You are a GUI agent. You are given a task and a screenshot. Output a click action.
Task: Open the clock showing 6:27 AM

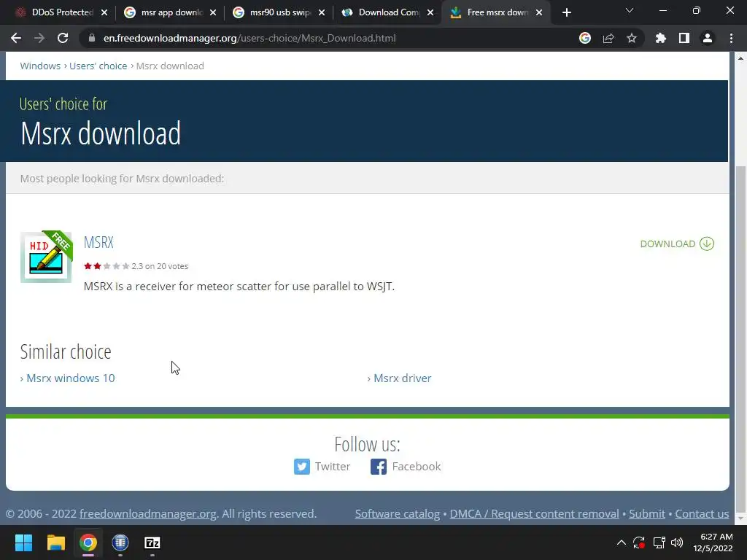click(x=713, y=542)
